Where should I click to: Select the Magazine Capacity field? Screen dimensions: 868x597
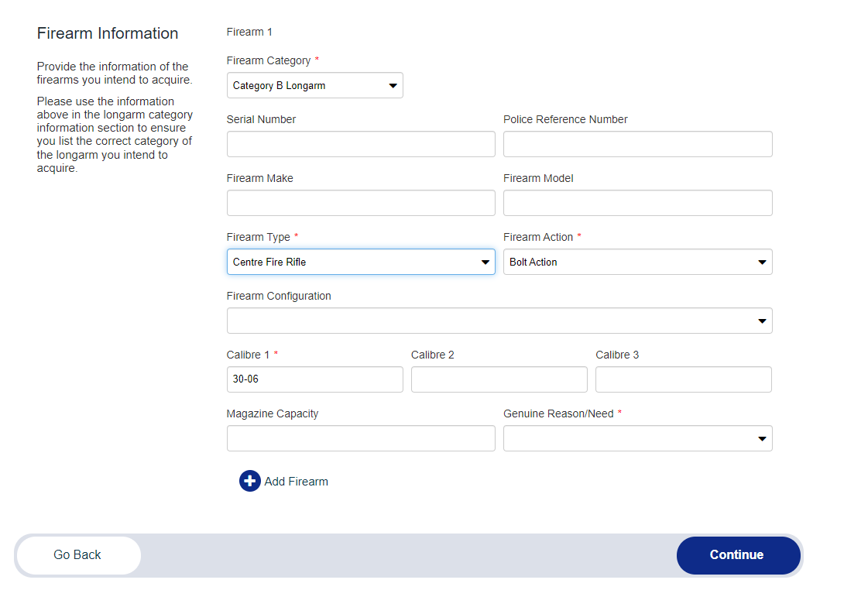coord(360,439)
